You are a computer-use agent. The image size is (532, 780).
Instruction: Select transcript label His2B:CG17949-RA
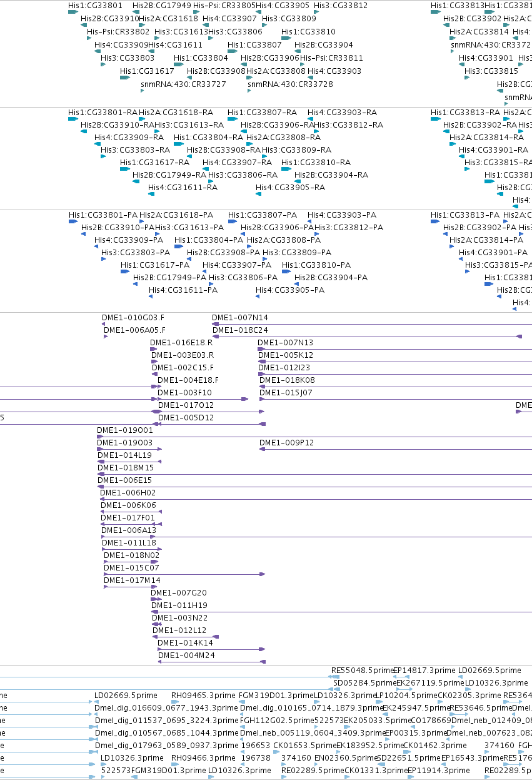[x=169, y=175]
